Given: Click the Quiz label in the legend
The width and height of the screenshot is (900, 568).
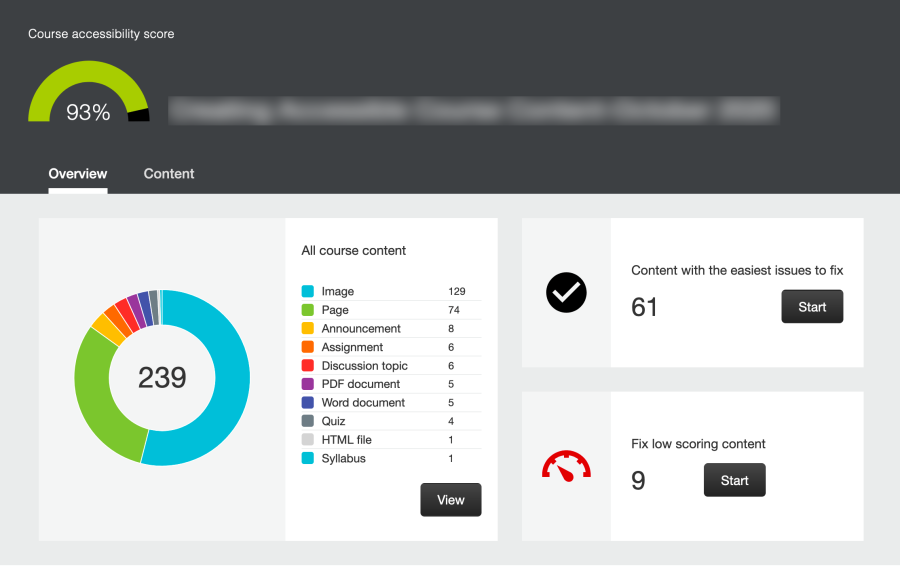Looking at the screenshot, I should pos(333,421).
